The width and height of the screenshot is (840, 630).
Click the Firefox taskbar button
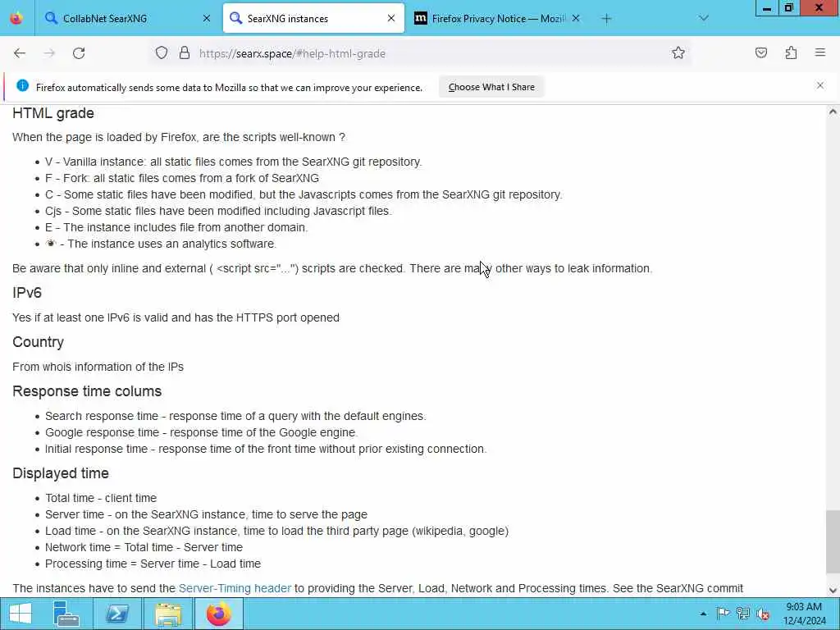(218, 614)
